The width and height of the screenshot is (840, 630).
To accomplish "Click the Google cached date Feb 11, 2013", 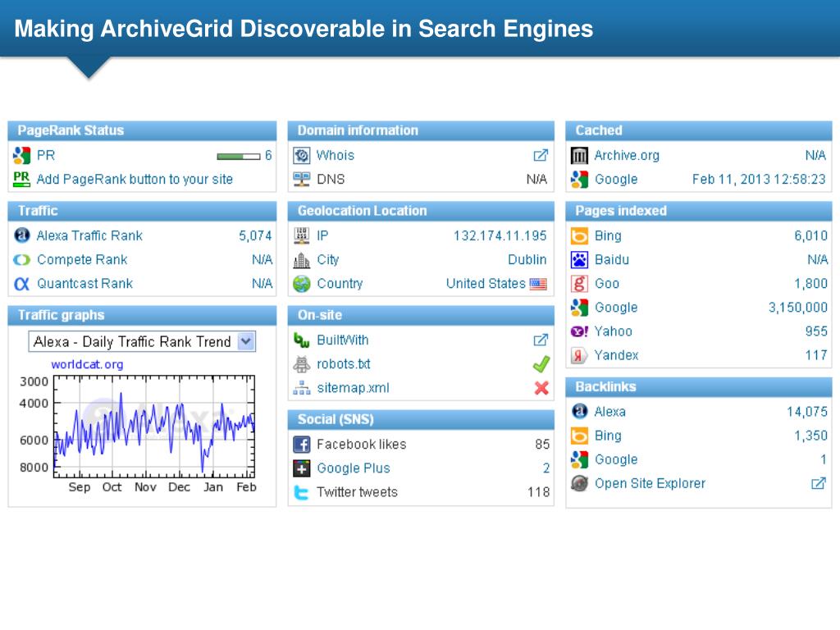I will (x=759, y=180).
